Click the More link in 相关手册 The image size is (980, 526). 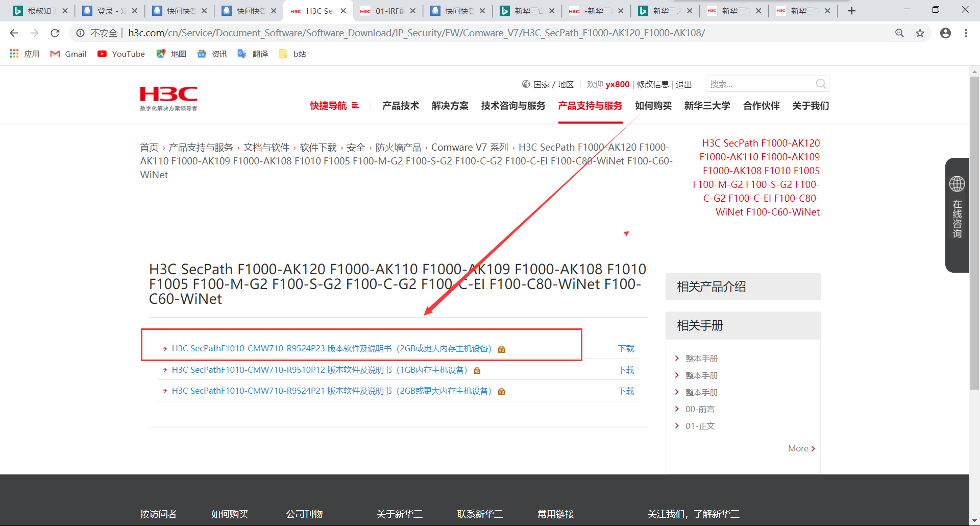click(x=802, y=448)
